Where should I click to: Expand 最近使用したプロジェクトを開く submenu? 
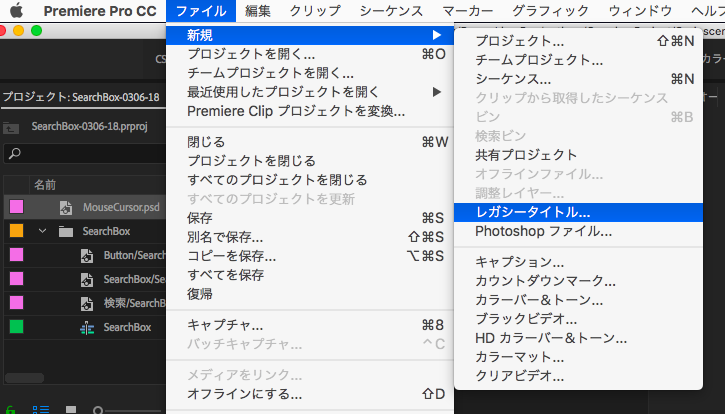(310, 92)
